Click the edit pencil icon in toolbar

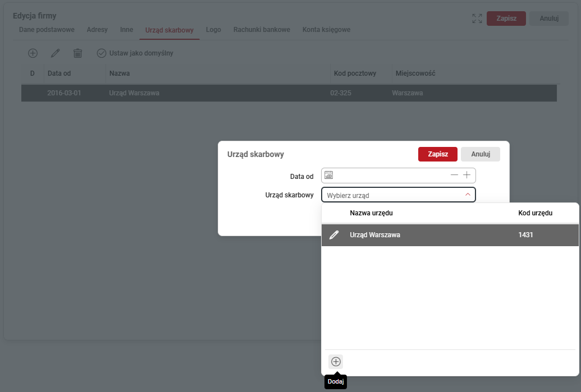pyautogui.click(x=55, y=53)
